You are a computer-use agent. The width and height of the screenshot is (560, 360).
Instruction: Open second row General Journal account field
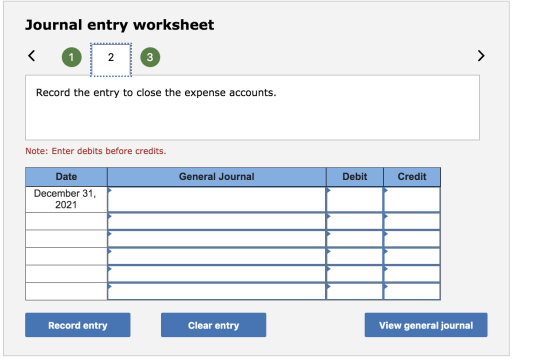[216, 221]
